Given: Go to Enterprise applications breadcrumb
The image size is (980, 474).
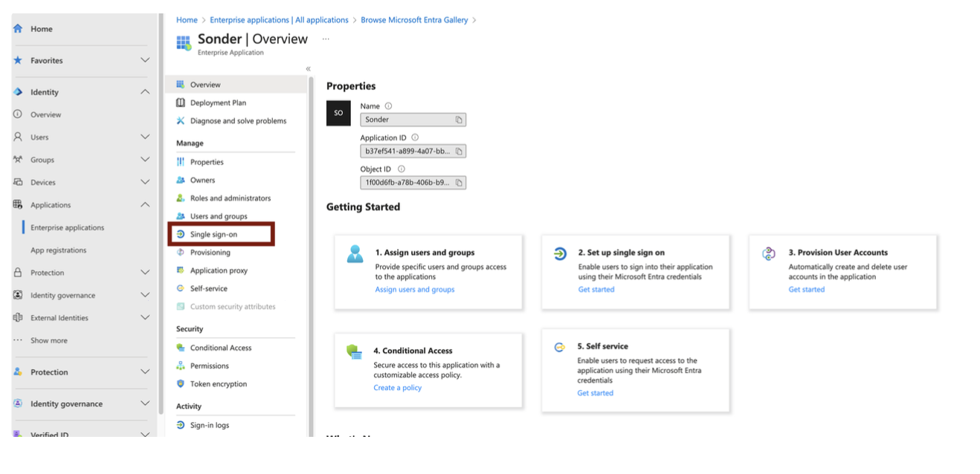Looking at the screenshot, I should pos(279,20).
